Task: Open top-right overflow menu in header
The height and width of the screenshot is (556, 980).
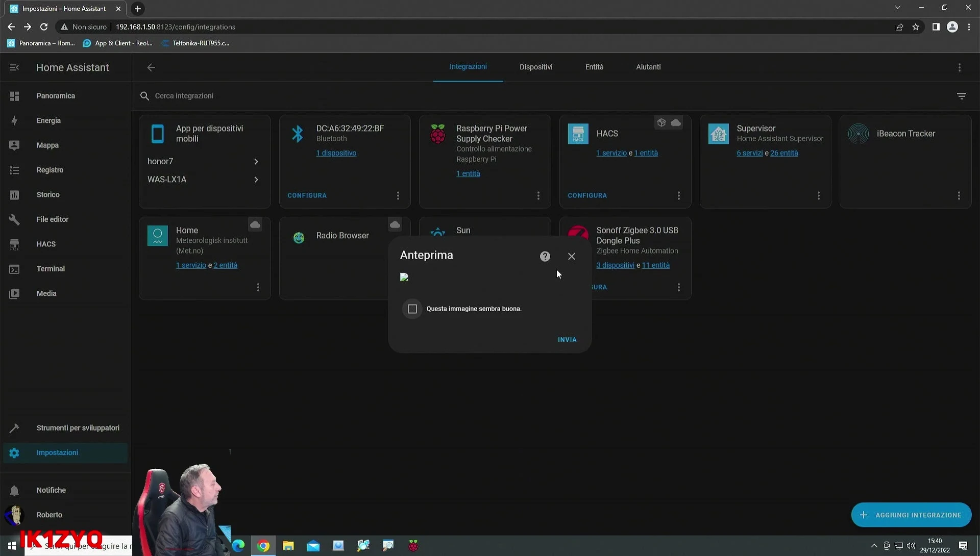Action: (960, 67)
